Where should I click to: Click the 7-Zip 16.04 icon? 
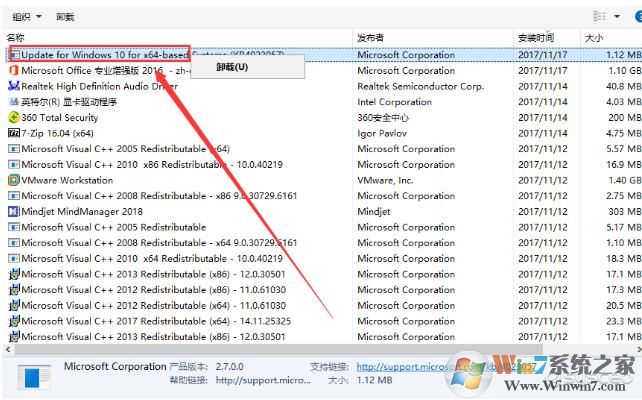click(x=14, y=133)
